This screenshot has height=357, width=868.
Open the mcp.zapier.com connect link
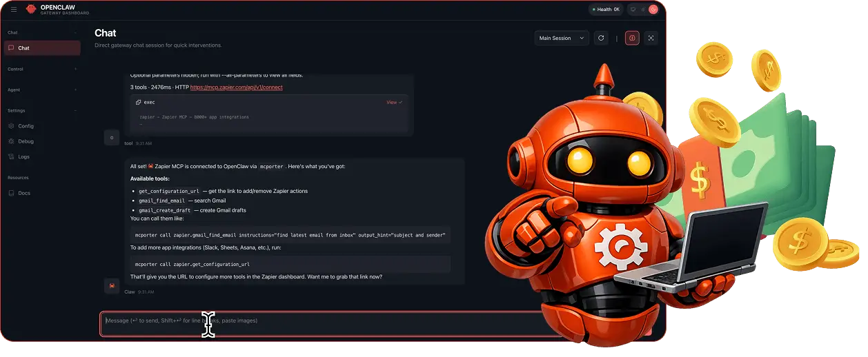pyautogui.click(x=236, y=88)
